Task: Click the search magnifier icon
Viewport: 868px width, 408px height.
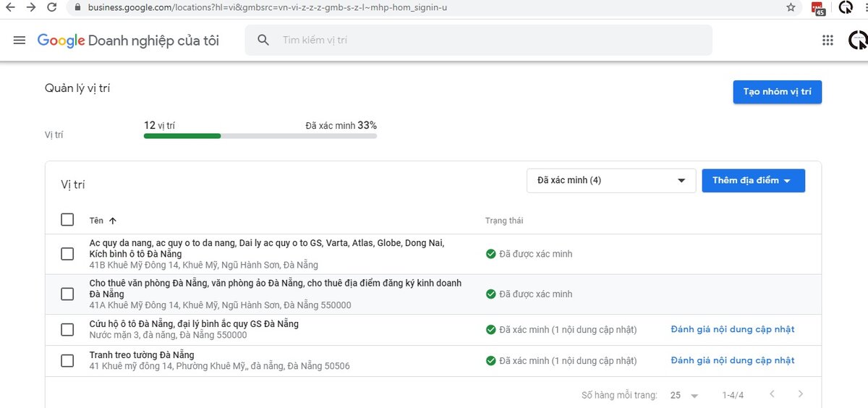Action: pyautogui.click(x=264, y=41)
